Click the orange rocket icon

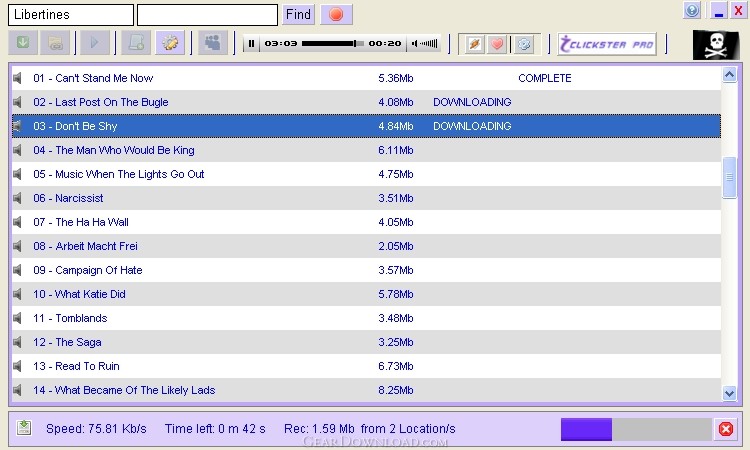(474, 44)
